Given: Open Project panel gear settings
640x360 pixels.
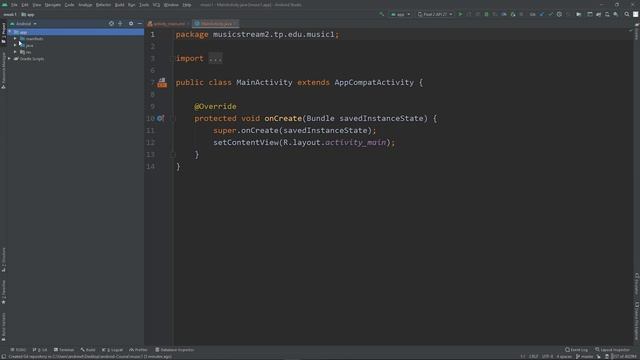Looking at the screenshot, I should [x=131, y=24].
